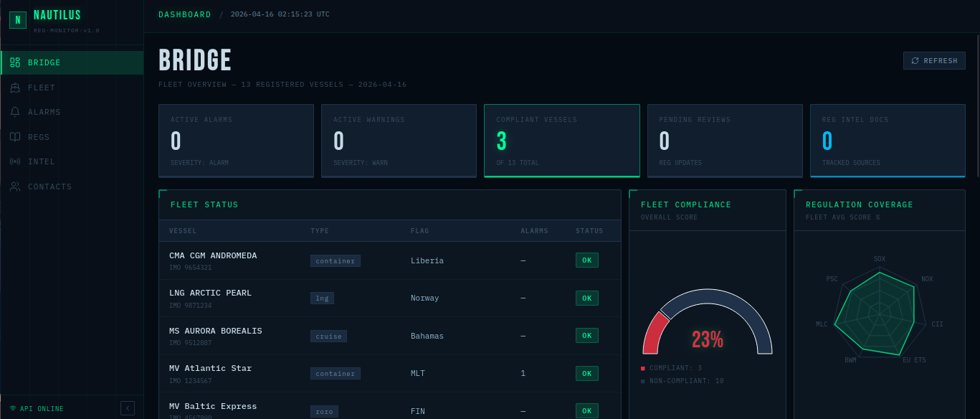
Task: Click the Dashboard breadcrumb link
Action: pyautogui.click(x=185, y=14)
